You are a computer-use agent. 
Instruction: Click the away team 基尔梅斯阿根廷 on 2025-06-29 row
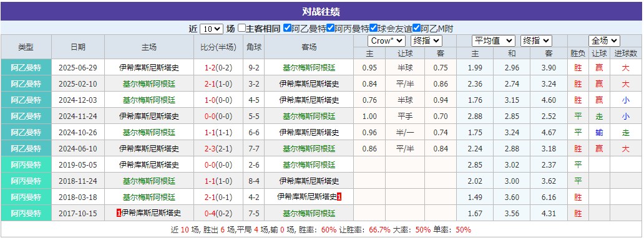click(309, 68)
